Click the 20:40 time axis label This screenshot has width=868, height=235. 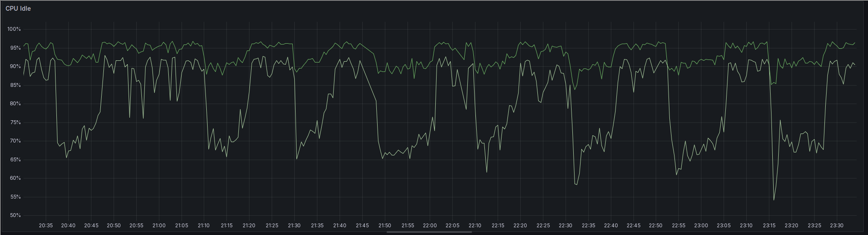point(68,226)
